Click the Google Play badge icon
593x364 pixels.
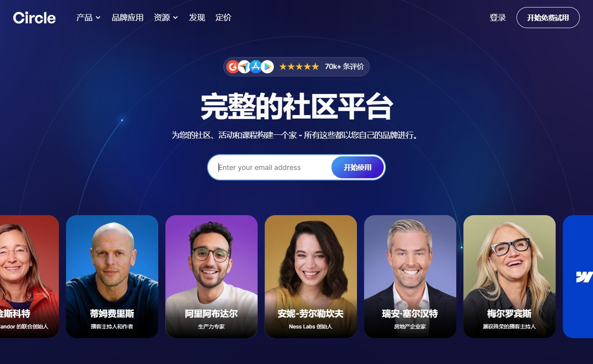coord(267,67)
